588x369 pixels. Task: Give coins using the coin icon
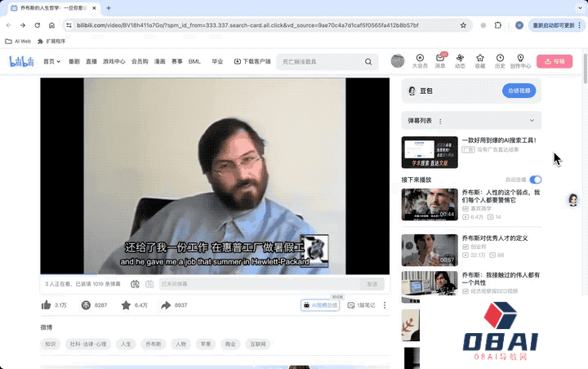point(86,305)
